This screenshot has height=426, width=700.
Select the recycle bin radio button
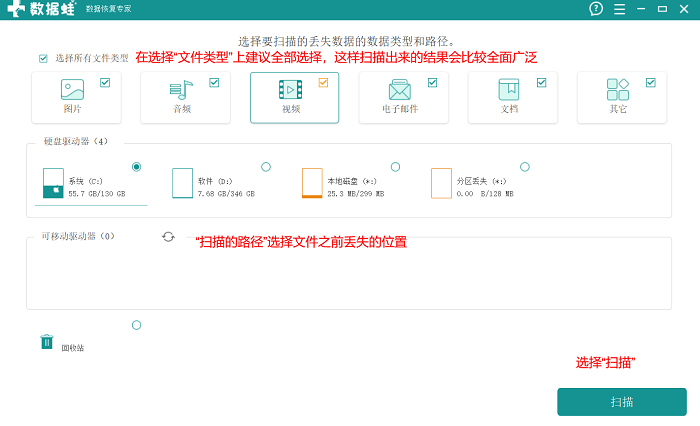click(x=137, y=325)
